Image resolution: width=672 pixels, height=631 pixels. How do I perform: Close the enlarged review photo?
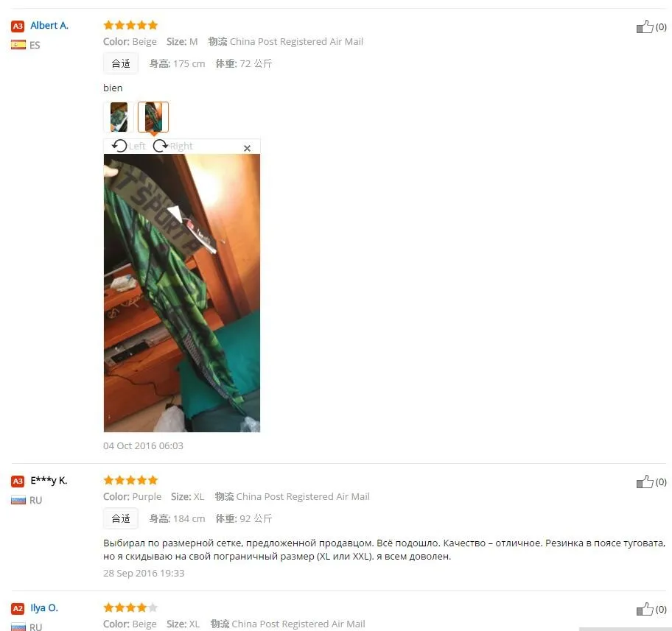pos(247,148)
